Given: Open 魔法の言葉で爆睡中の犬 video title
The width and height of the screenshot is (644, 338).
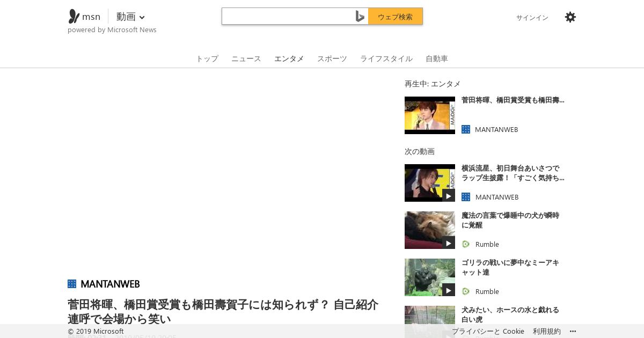Looking at the screenshot, I should coord(510,220).
